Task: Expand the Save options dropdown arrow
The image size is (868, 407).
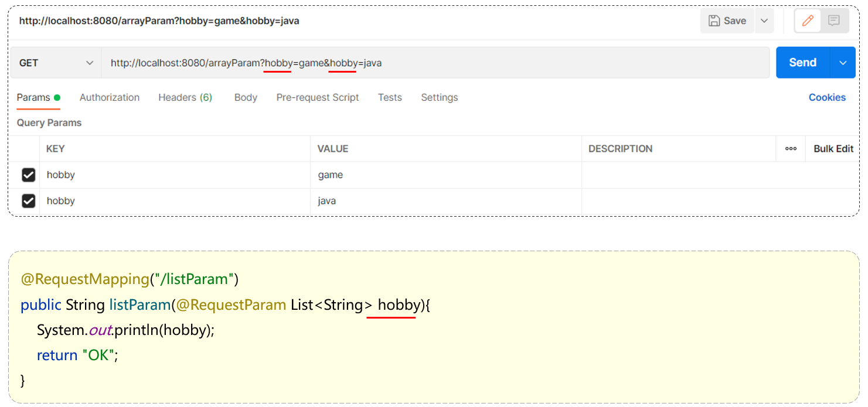Action: click(764, 21)
